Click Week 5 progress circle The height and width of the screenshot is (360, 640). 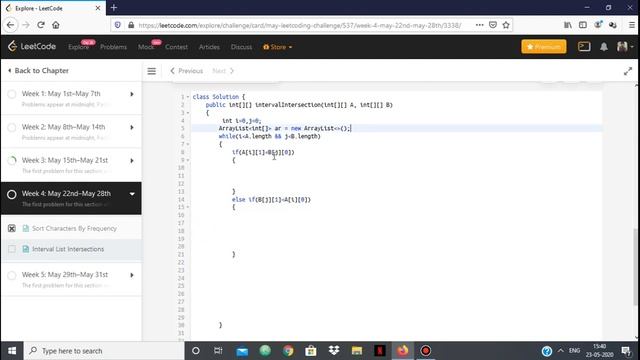point(12,276)
